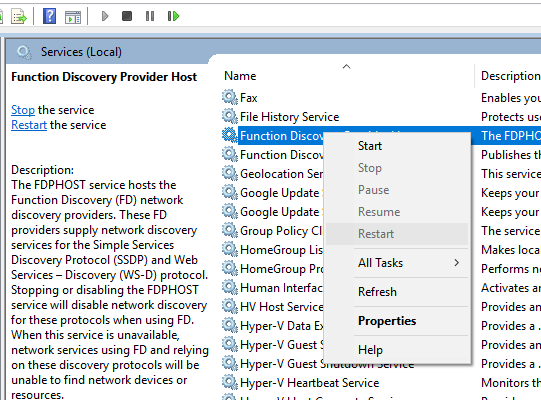The image size is (541, 400).
Task: Select the HomeGroup Listener row
Action: (x=281, y=250)
